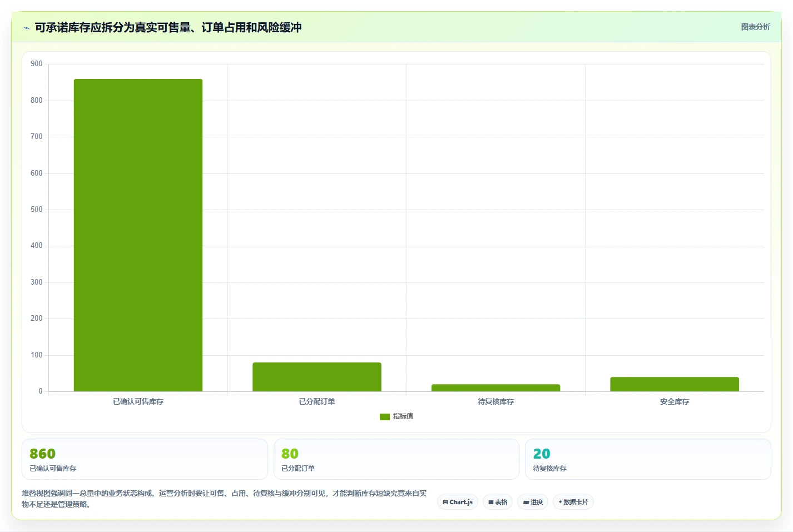This screenshot has height=532, width=793.
Task: Open the 80 已分配订单 data card
Action: tap(396, 459)
